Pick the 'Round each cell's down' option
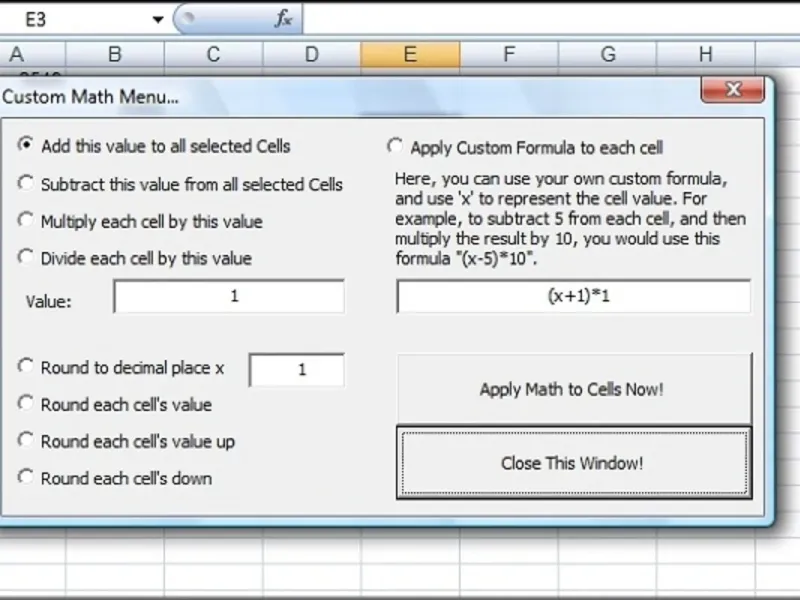800x600 pixels. pyautogui.click(x=26, y=477)
